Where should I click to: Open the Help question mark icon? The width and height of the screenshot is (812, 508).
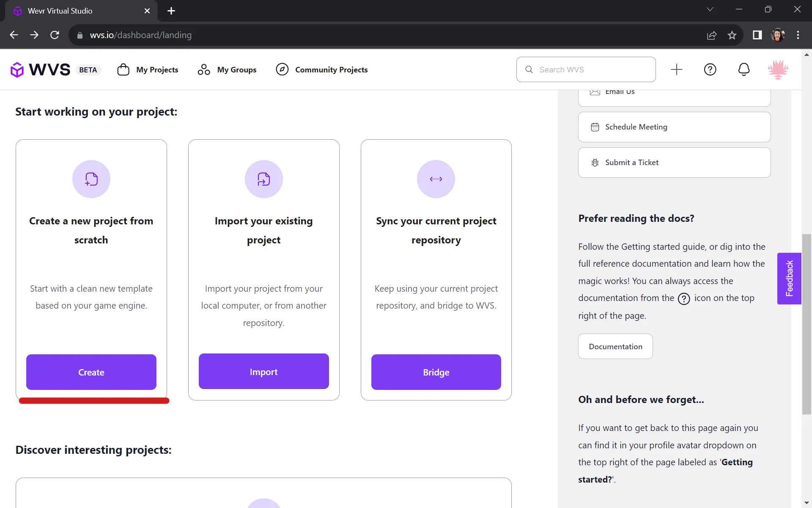[710, 69]
